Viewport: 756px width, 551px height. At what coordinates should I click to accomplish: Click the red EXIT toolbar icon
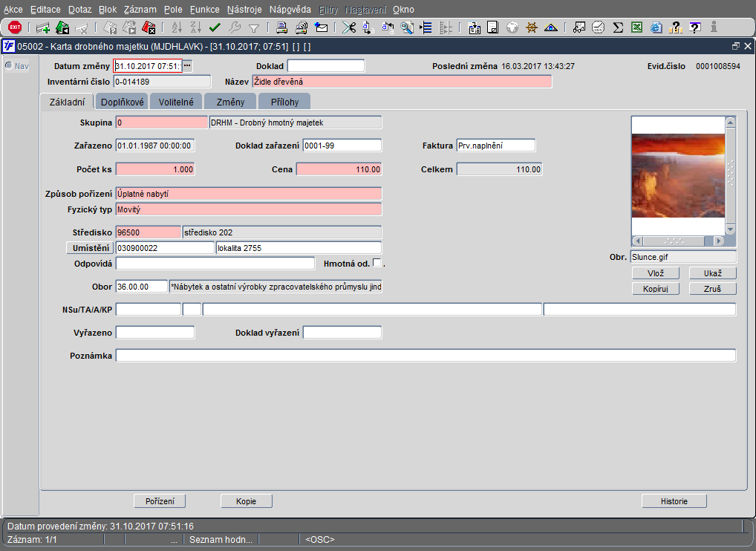click(x=14, y=27)
